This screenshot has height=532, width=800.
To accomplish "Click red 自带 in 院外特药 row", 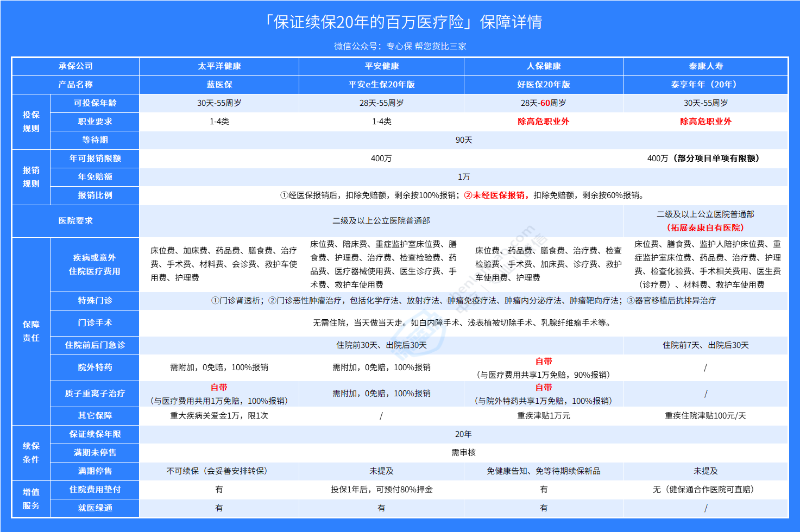I will (x=544, y=362).
